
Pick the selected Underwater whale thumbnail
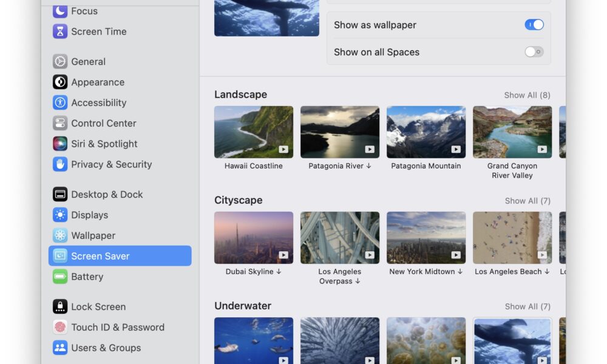512,340
